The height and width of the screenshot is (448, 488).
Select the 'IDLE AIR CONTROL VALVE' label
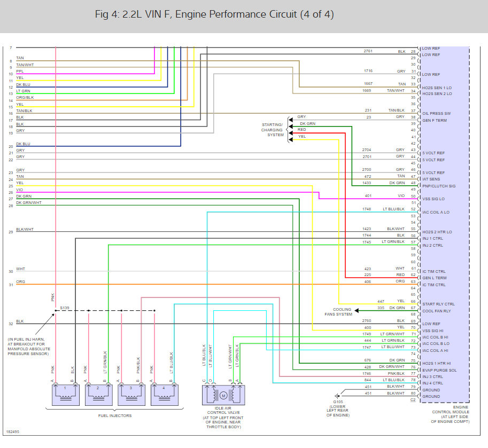pos(223,411)
